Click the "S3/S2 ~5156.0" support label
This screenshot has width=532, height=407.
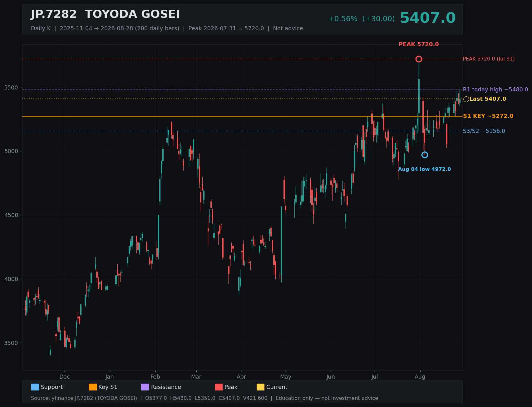coord(484,131)
